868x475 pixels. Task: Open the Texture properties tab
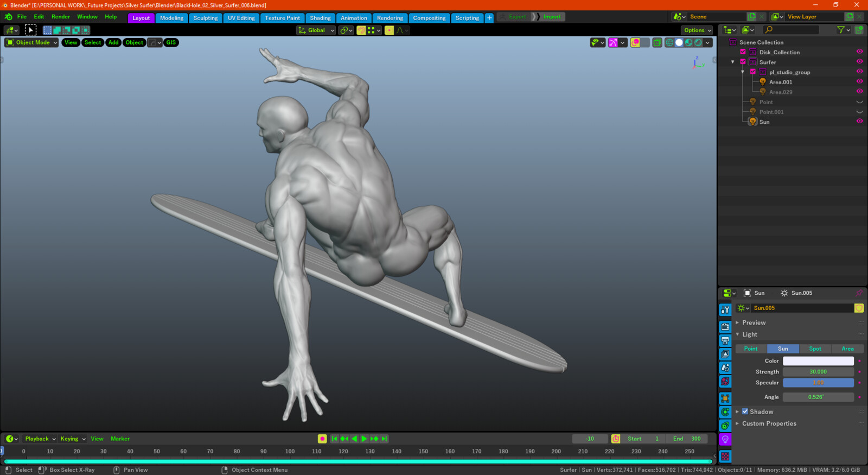(x=725, y=457)
